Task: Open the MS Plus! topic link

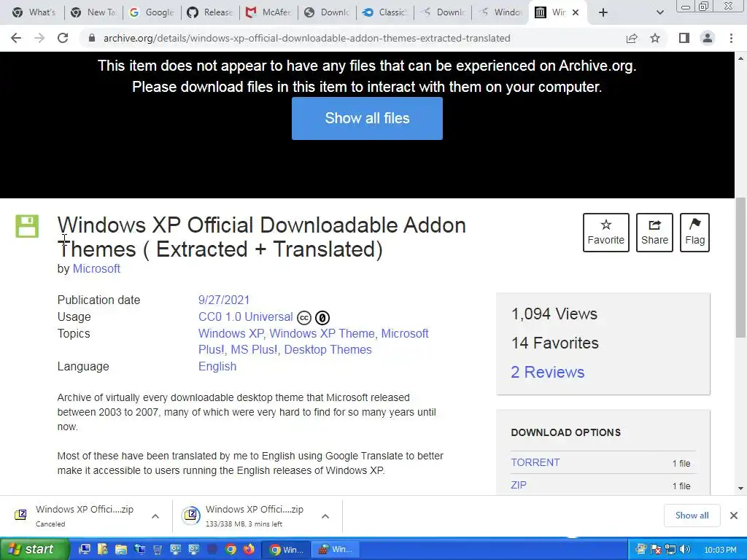Action: click(254, 349)
